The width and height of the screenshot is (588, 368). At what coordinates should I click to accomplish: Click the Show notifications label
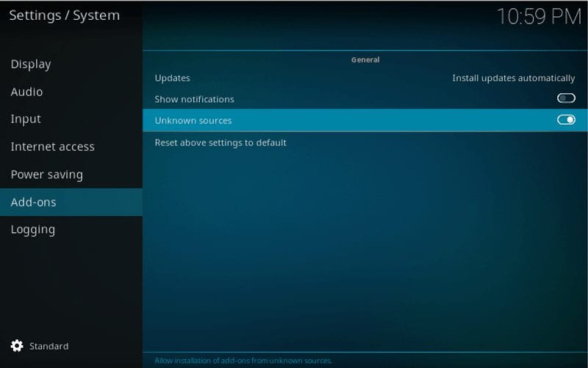[x=194, y=99]
